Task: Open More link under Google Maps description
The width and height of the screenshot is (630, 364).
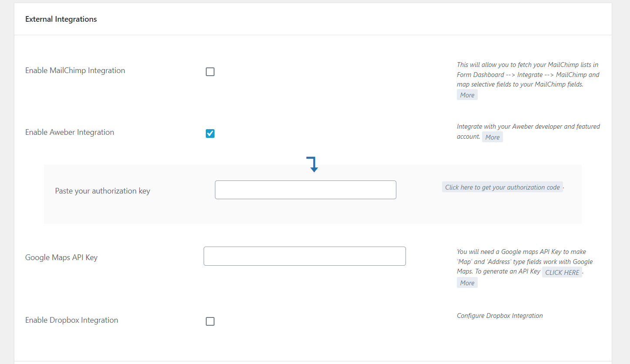Action: (467, 283)
